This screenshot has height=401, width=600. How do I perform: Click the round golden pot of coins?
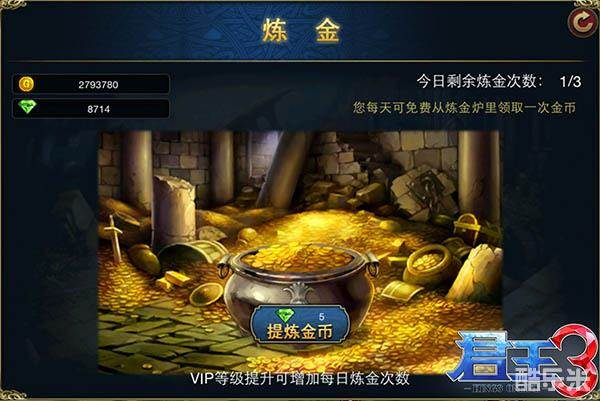click(x=429, y=264)
